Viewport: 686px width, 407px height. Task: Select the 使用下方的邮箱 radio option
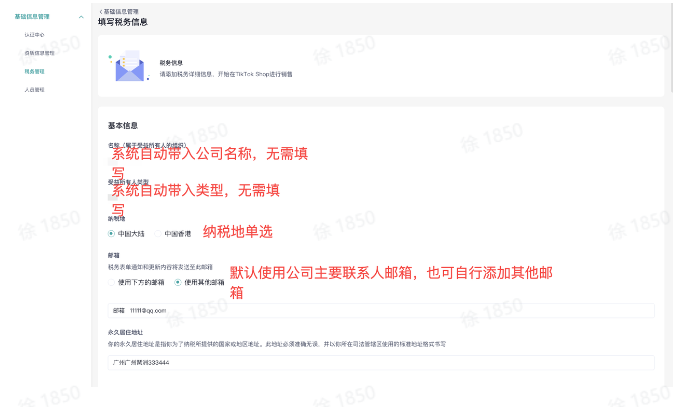coord(112,282)
